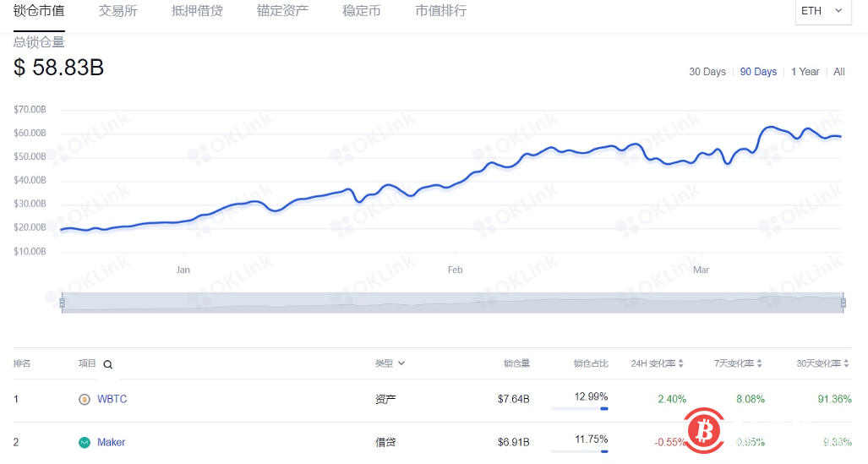Click the 总锁仓量 label

pyautogui.click(x=39, y=42)
